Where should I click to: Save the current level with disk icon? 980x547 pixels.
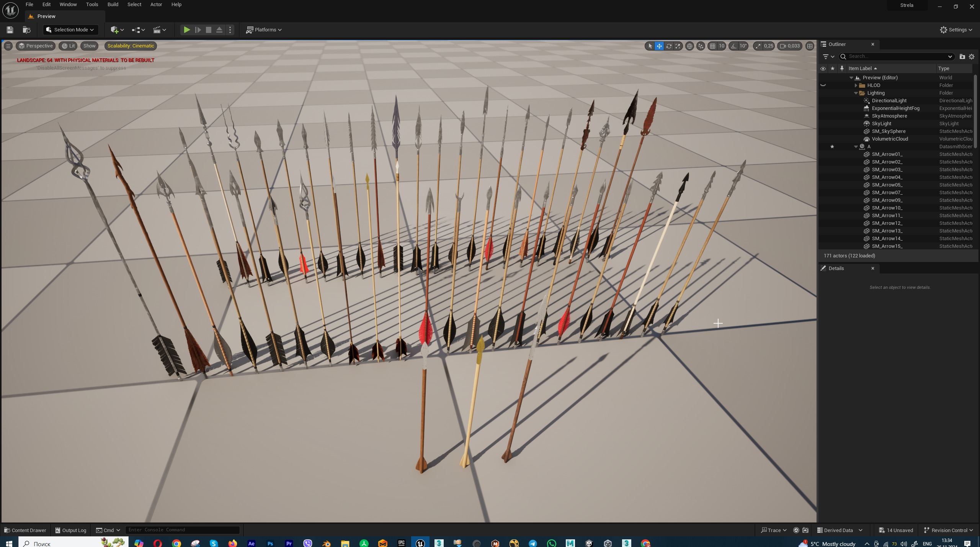(x=10, y=30)
